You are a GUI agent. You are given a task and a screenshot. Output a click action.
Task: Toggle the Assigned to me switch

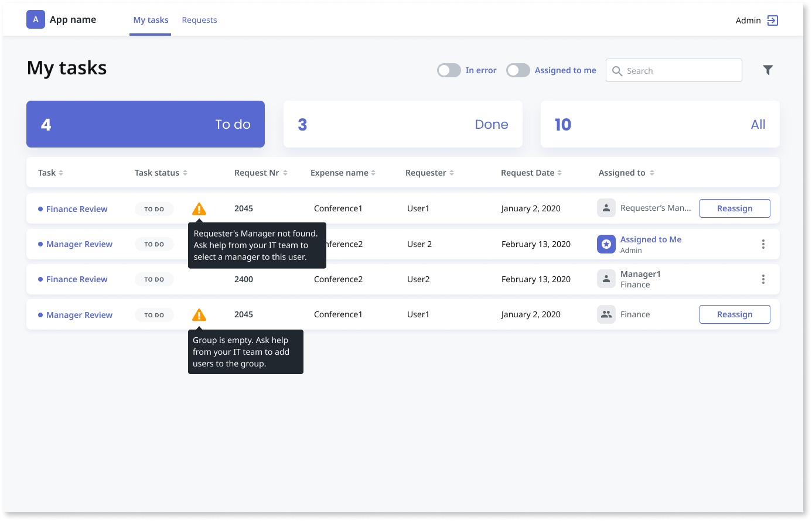pos(518,70)
